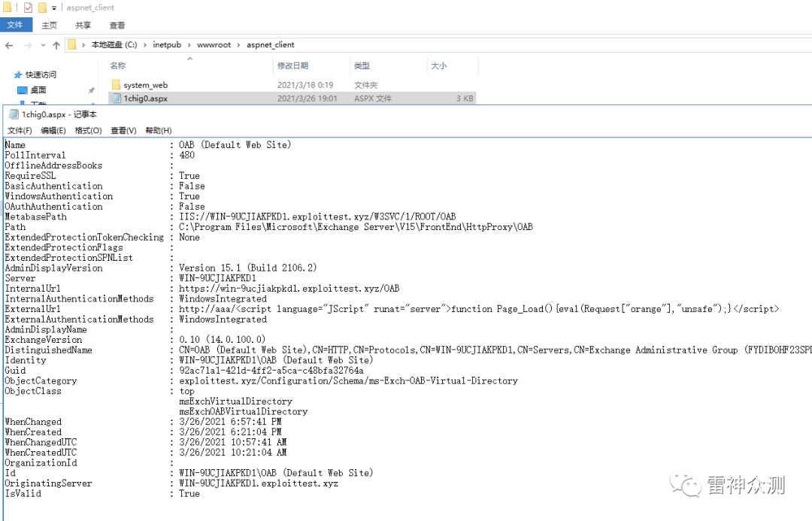Open Notepad's 编辑(E) menu
The height and width of the screenshot is (521, 812).
click(x=53, y=131)
